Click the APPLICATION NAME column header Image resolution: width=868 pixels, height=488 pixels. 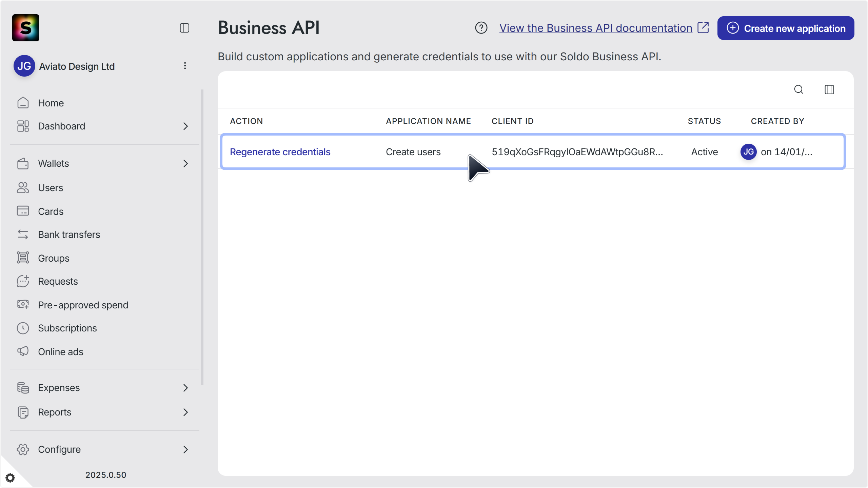click(x=429, y=121)
